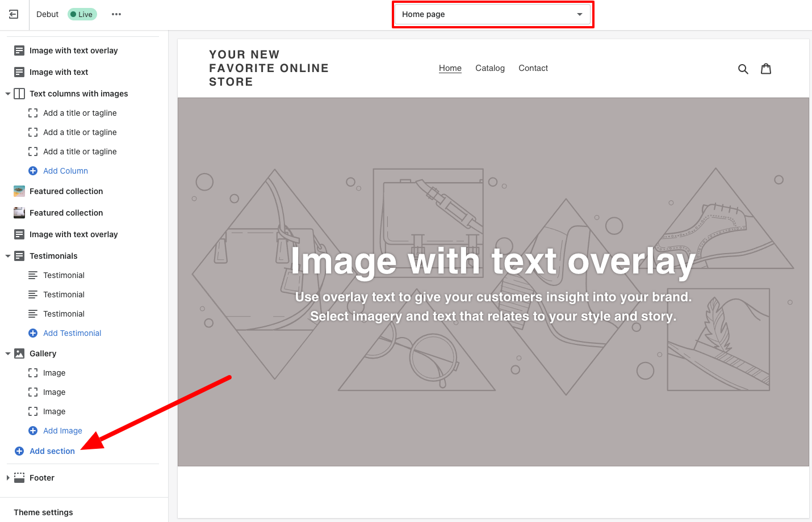
Task: Expand the Footer section
Action: (x=8, y=477)
